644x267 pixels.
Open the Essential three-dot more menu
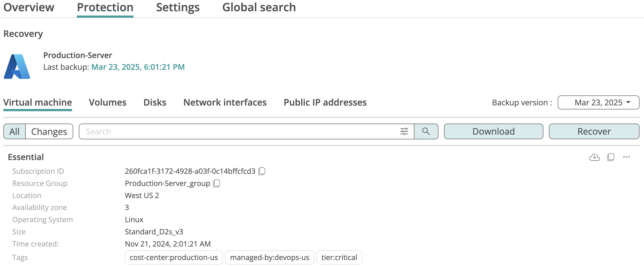(626, 157)
